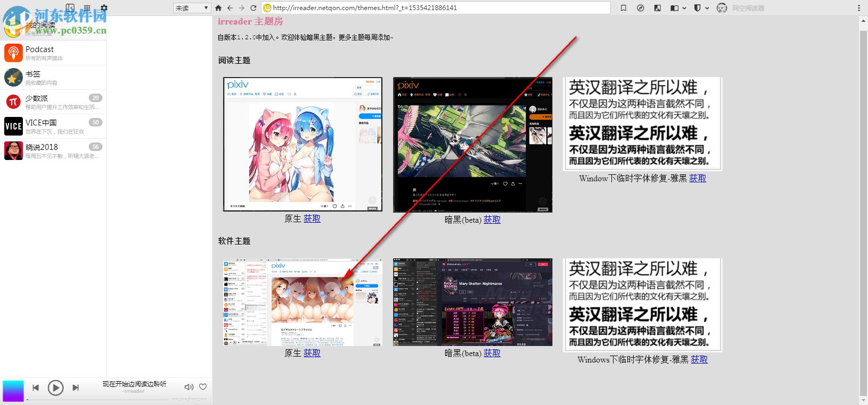
Task: Click the 晓说2018 unread count 56
Action: click(96, 147)
